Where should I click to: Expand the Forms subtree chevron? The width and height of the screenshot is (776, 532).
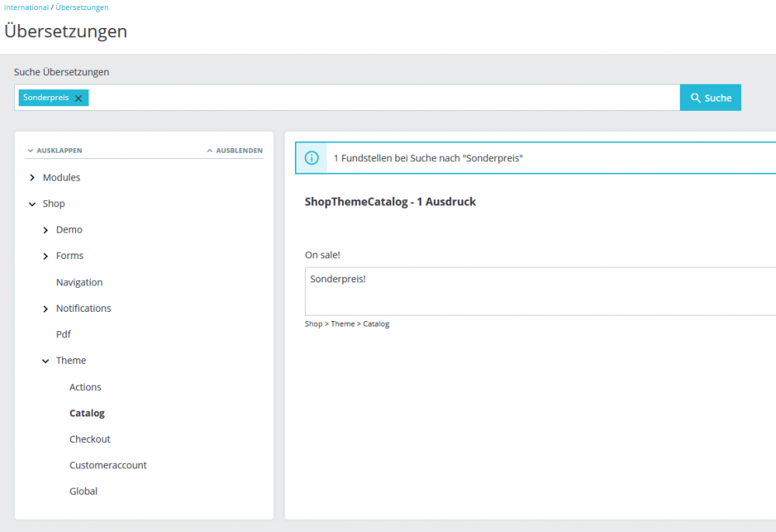45,256
